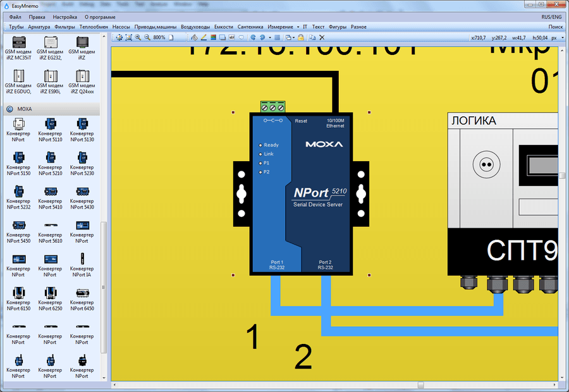Select GSM модем iRZ EG232 element
The image size is (569, 392).
point(50,48)
